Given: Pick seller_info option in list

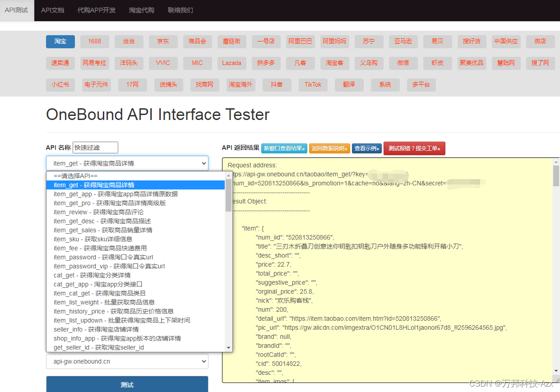Looking at the screenshot, I should coord(135,329).
